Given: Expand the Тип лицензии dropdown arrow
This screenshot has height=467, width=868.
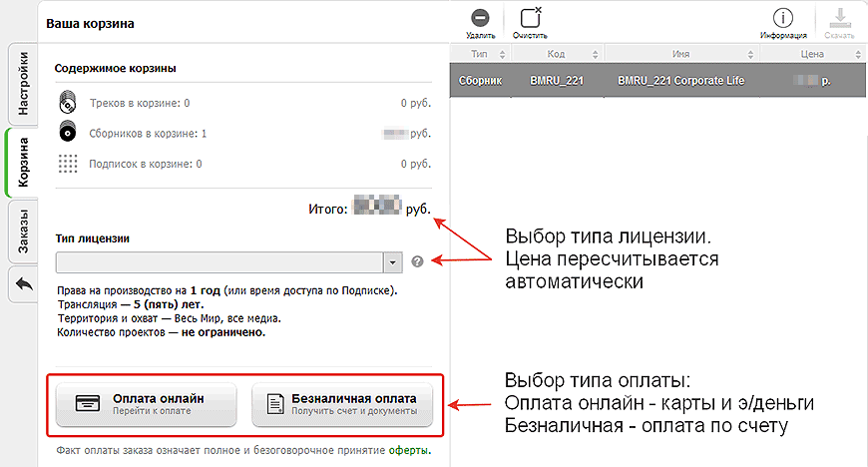Looking at the screenshot, I should (x=392, y=261).
